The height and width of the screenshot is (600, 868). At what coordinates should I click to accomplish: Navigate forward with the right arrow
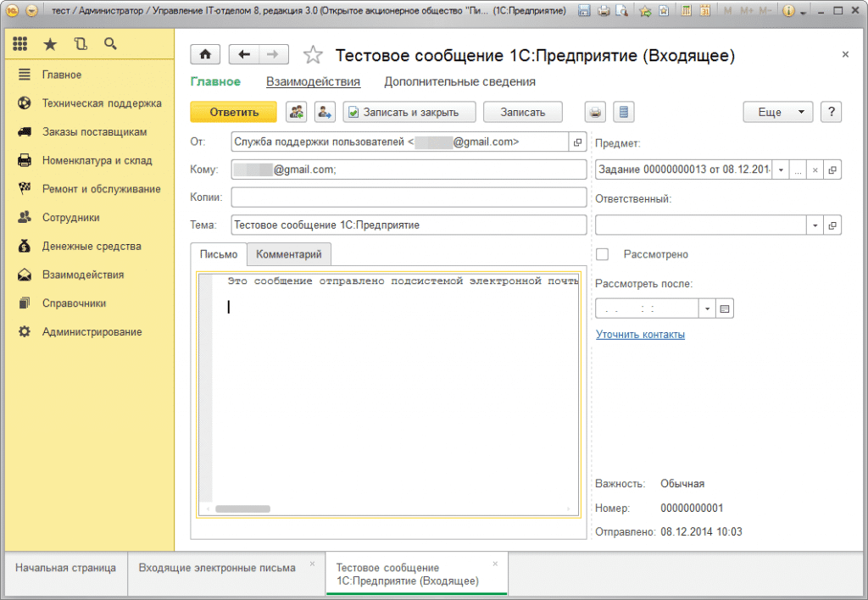(x=273, y=54)
